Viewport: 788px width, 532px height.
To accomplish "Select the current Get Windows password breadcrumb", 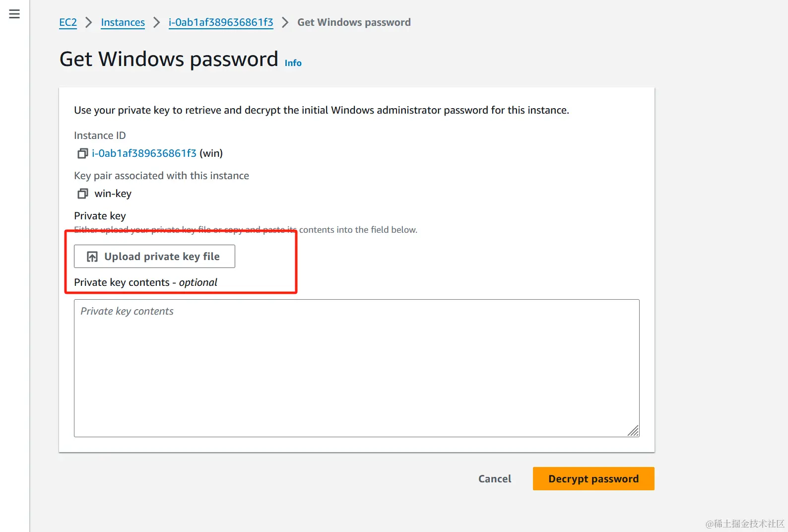I will pyautogui.click(x=354, y=22).
